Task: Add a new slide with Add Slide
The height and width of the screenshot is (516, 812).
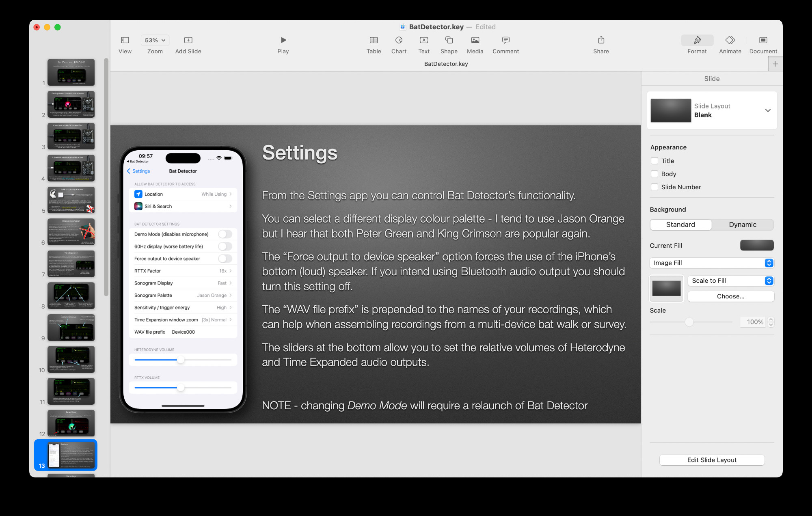Action: pyautogui.click(x=188, y=45)
